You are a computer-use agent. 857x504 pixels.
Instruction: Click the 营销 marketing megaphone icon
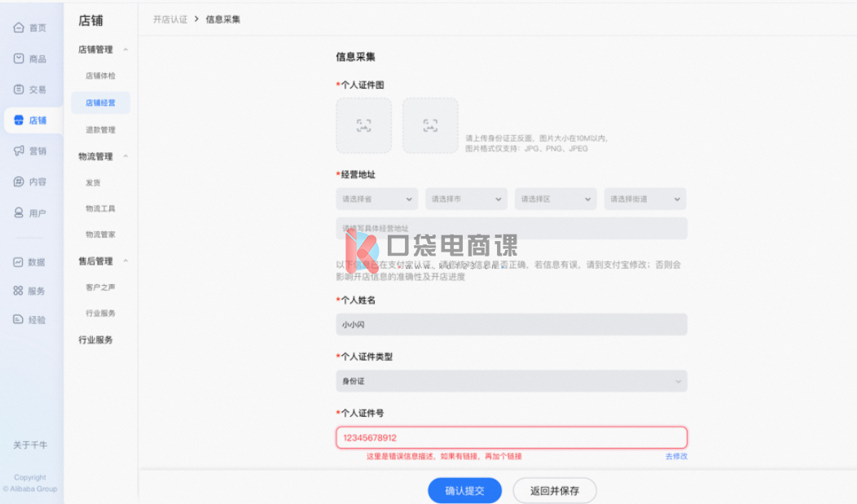19,151
